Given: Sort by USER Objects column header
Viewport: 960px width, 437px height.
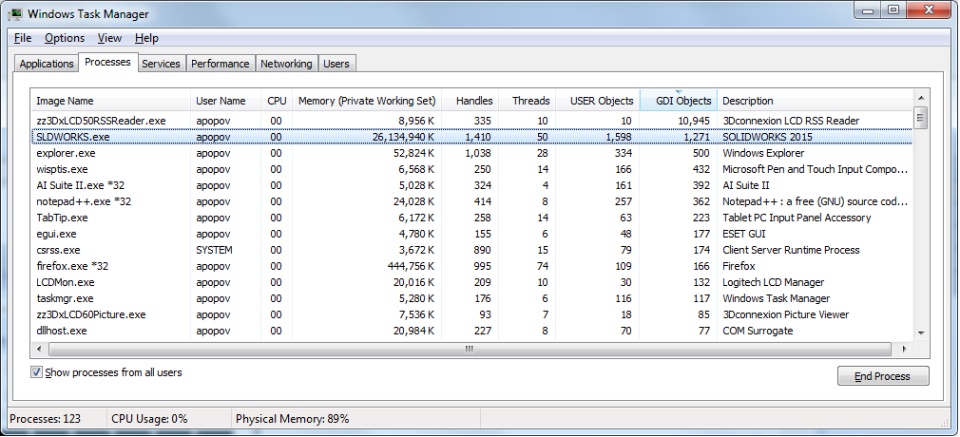Looking at the screenshot, I should pos(598,101).
